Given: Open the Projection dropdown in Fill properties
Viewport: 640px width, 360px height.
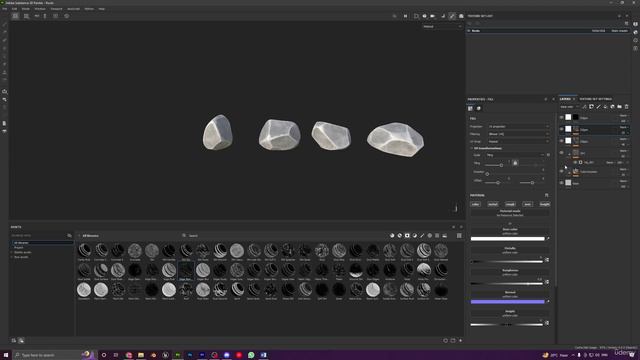Looking at the screenshot, I should pyautogui.click(x=519, y=127).
